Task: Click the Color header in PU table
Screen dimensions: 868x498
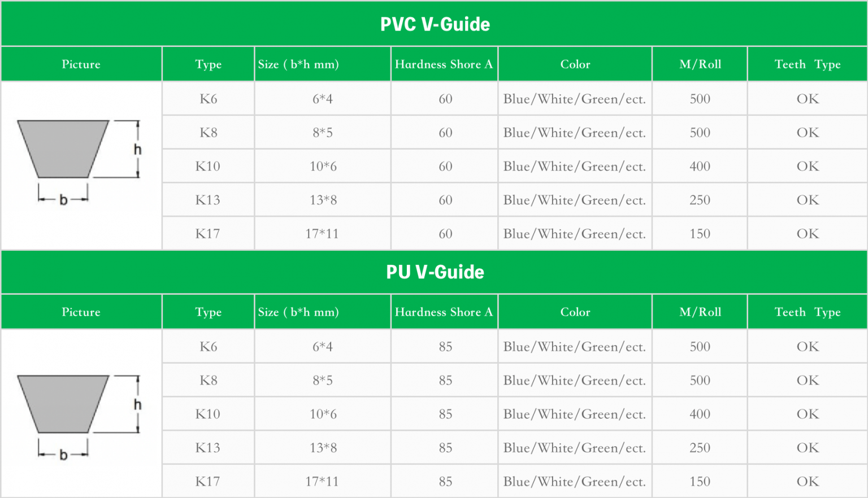Action: pyautogui.click(x=575, y=312)
